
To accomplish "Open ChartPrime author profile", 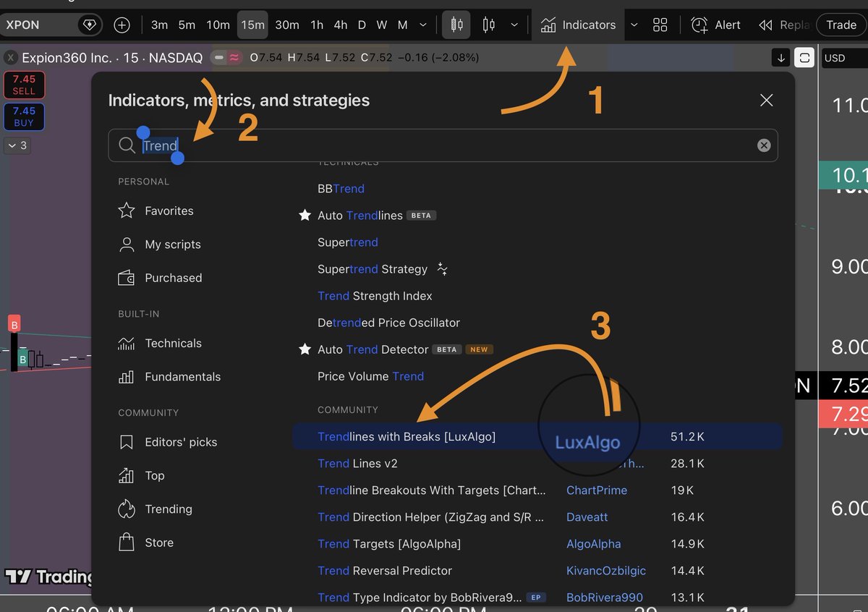I will pyautogui.click(x=597, y=490).
